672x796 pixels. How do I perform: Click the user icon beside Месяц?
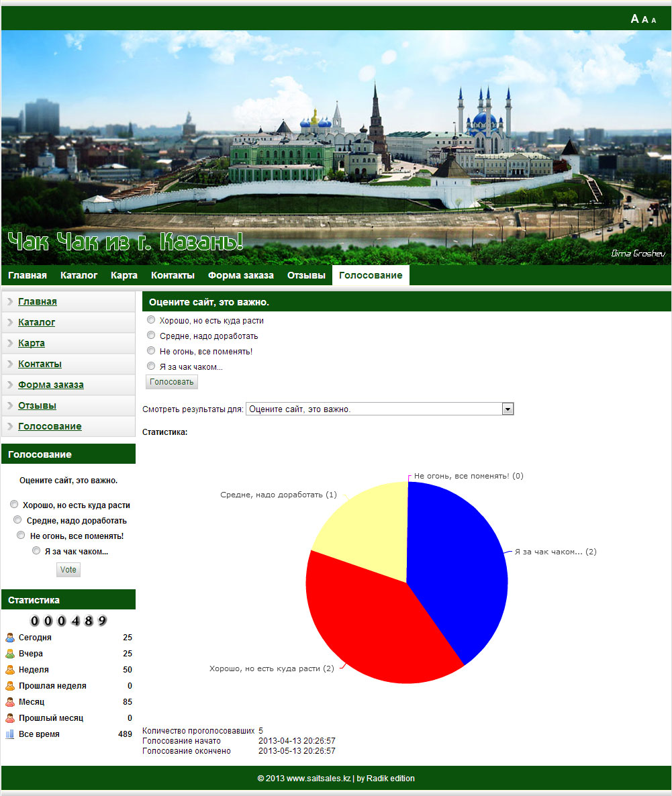click(x=10, y=702)
